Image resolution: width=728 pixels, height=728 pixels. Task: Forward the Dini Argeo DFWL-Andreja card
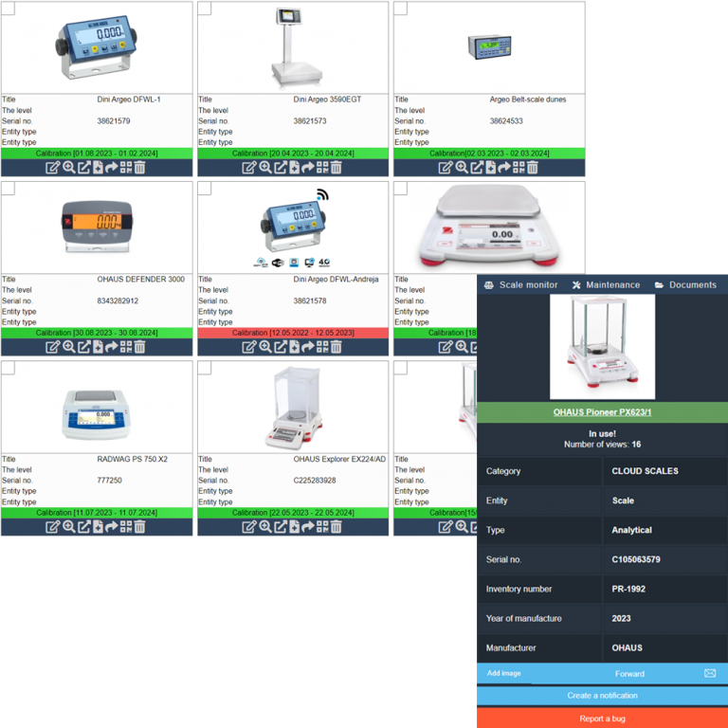pyautogui.click(x=308, y=347)
